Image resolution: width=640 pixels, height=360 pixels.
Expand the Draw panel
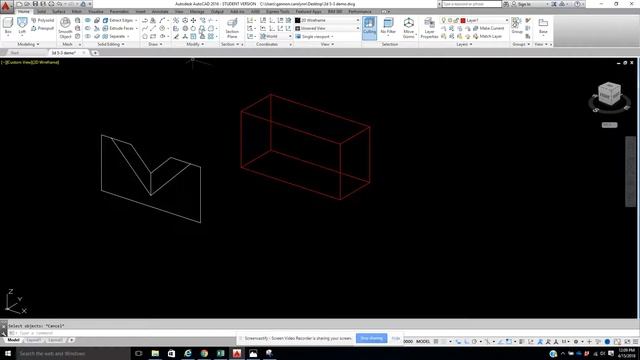155,44
